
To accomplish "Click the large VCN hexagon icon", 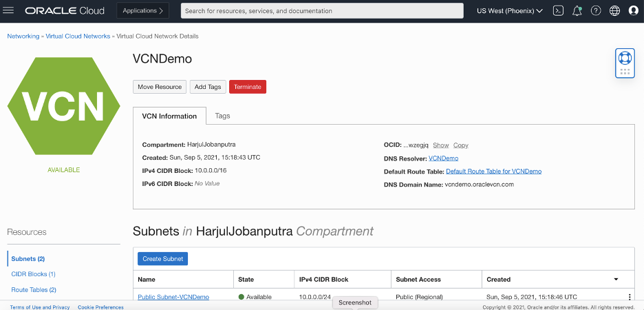I will pos(64,106).
